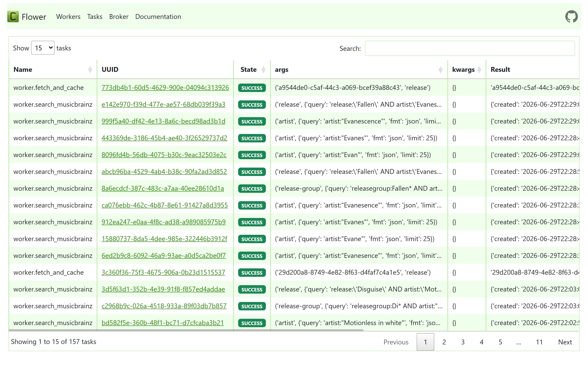Go to pagination page 3
588x378 pixels.
(x=463, y=342)
